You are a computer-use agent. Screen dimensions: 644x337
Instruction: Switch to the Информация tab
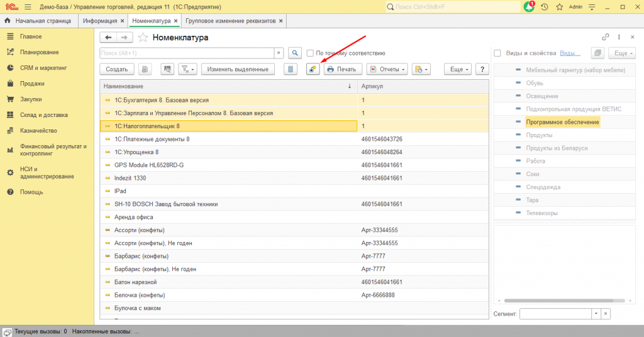(100, 21)
